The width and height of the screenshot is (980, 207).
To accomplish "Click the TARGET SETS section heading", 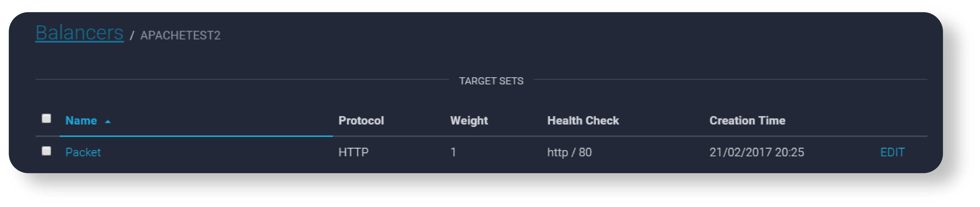I will click(491, 81).
